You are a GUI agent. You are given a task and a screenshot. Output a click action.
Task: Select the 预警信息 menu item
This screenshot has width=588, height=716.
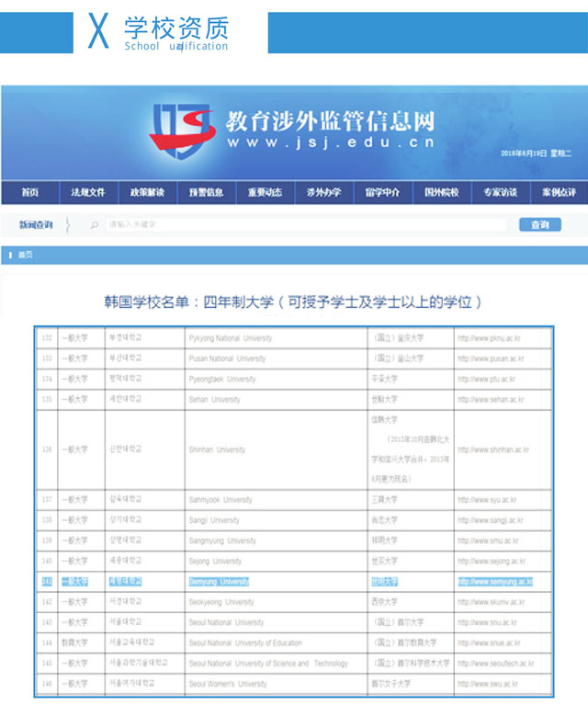pos(206,193)
